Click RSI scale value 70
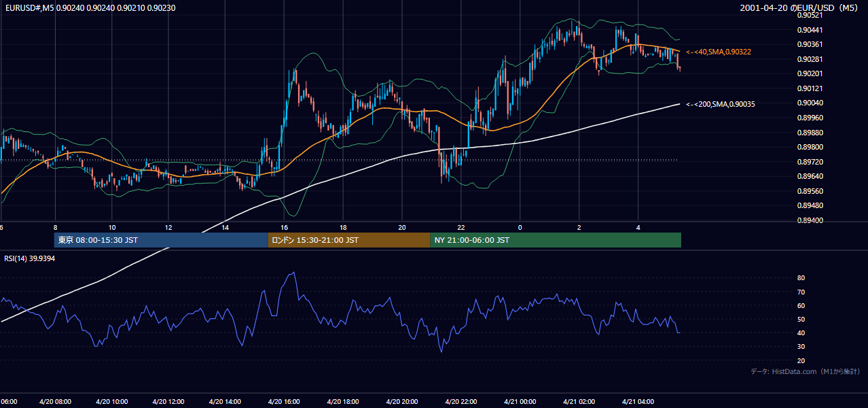868x408 pixels. tap(801, 292)
